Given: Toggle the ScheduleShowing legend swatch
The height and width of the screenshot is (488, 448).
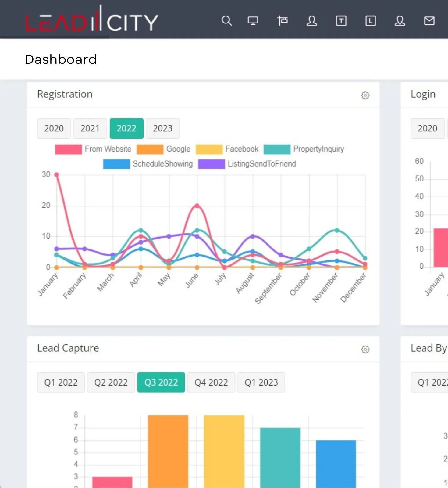Looking at the screenshot, I should tap(116, 164).
